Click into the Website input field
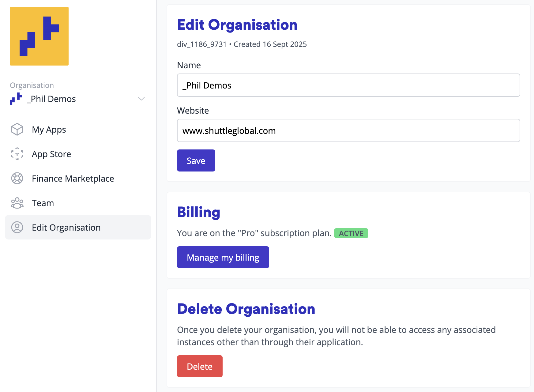The image size is (534, 392). click(348, 130)
